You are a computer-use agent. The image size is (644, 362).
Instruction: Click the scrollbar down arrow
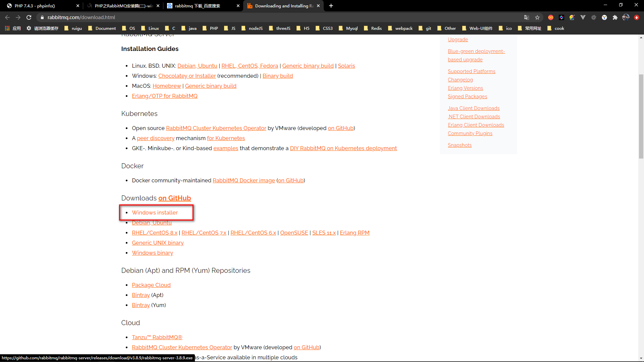(x=641, y=359)
